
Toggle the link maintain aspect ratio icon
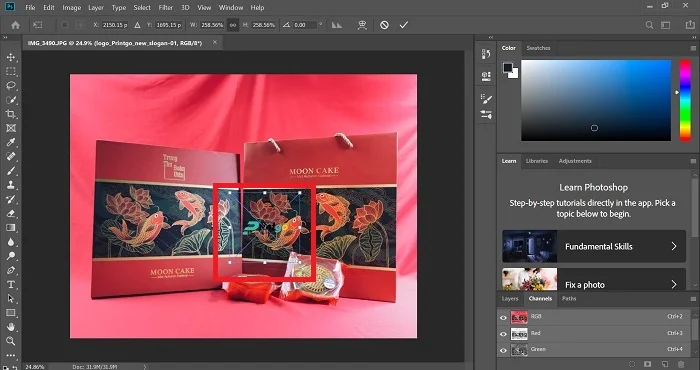[x=233, y=25]
